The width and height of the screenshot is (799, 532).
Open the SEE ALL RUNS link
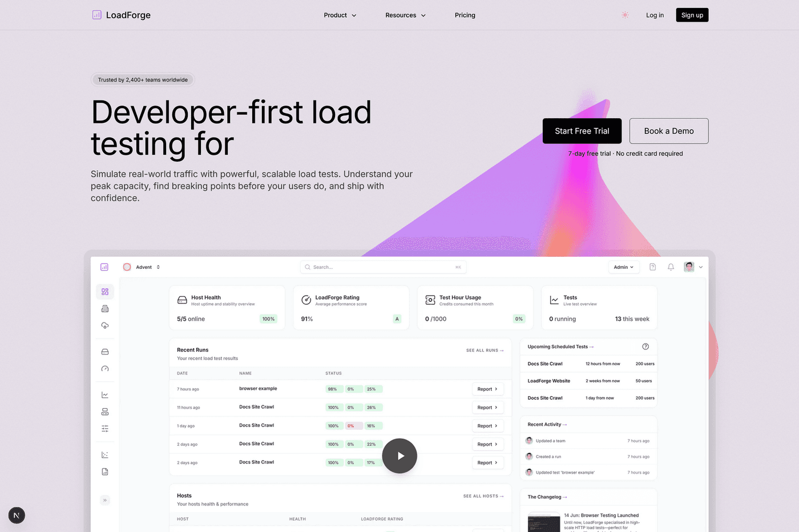[485, 350]
